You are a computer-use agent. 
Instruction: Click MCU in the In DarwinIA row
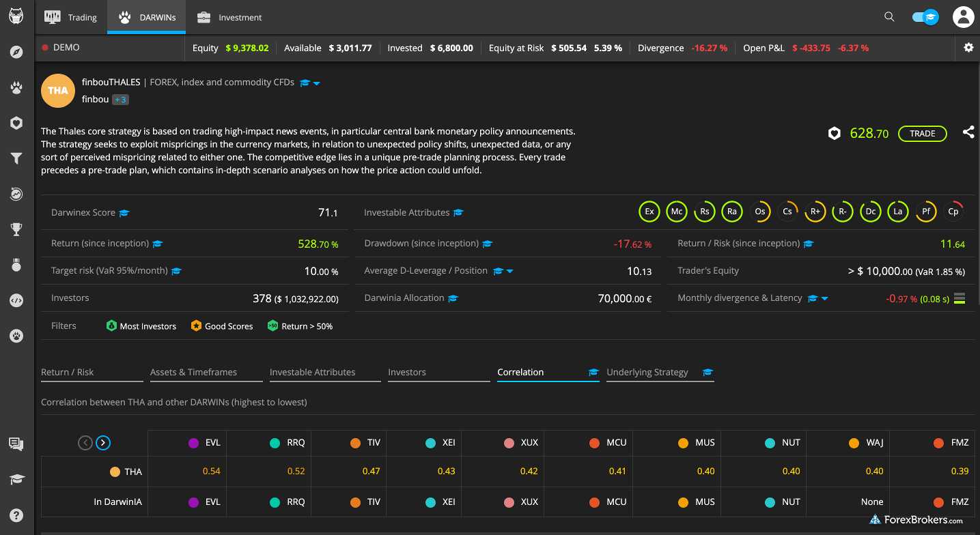click(x=617, y=502)
